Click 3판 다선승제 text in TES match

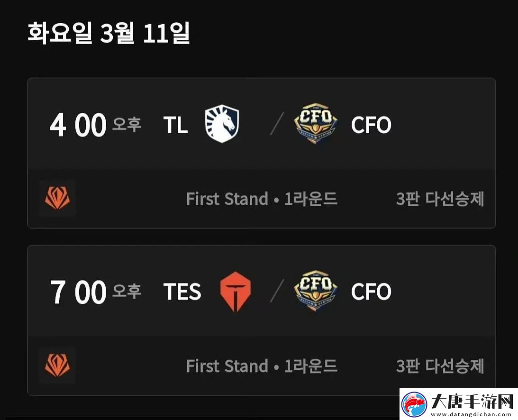pyautogui.click(x=440, y=366)
